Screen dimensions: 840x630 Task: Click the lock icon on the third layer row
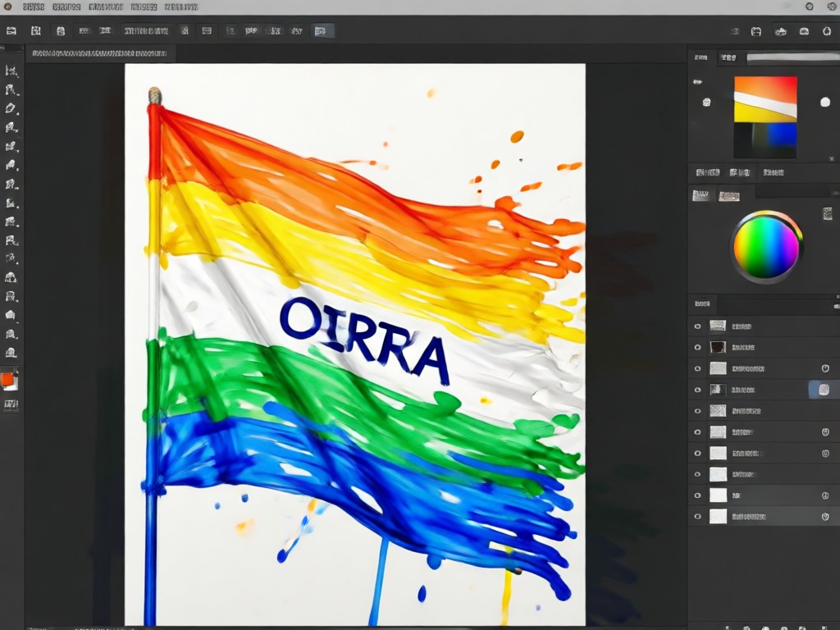[825, 368]
